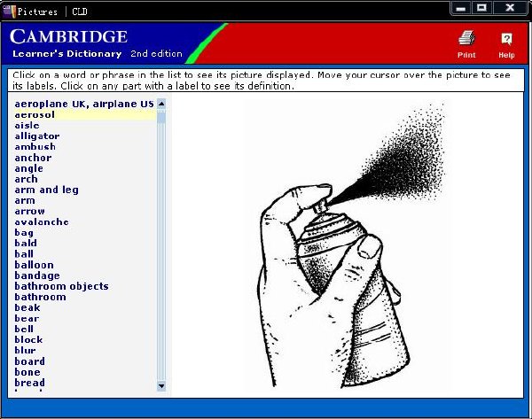Select the 'aisle' list entry
The width and height of the screenshot is (532, 419).
(x=27, y=126)
